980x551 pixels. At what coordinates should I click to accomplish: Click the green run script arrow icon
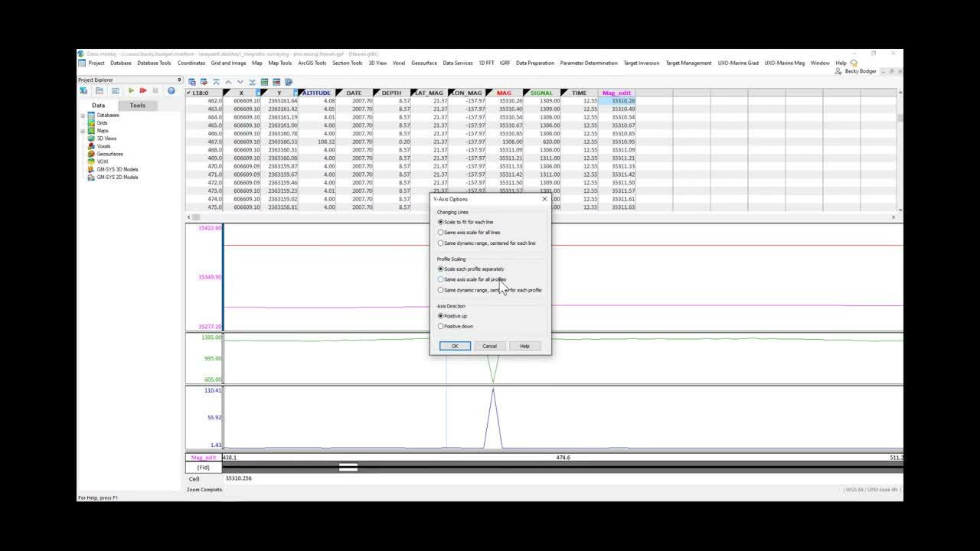(x=131, y=90)
